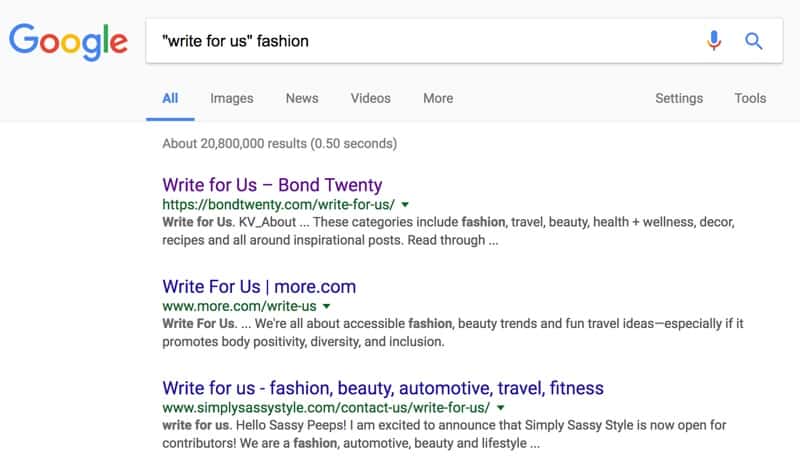Open the Settings menu
This screenshot has width=800, height=464.
click(679, 98)
